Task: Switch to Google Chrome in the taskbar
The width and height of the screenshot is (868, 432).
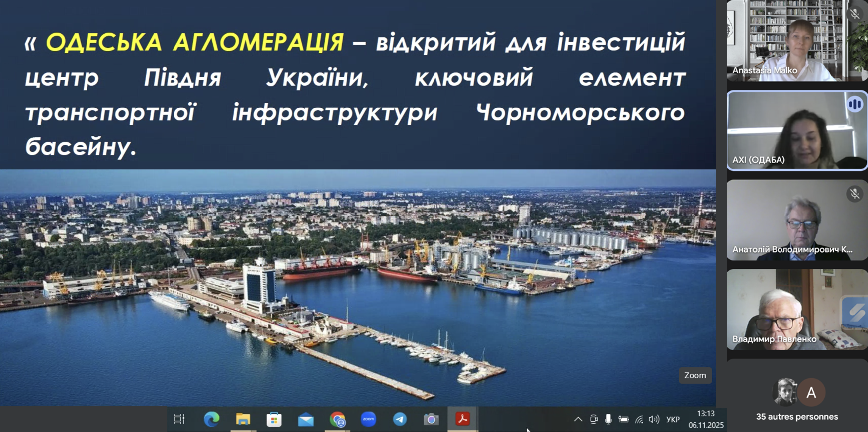Action: coord(337,419)
